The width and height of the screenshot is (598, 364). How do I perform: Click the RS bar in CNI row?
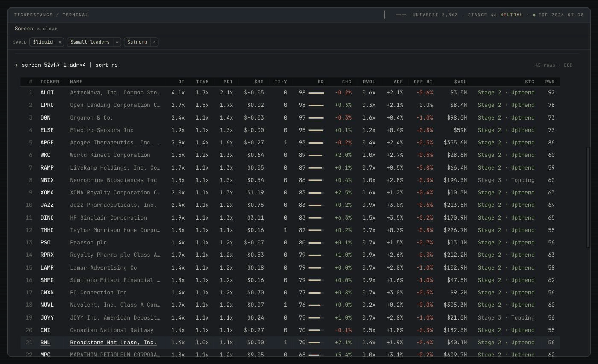tap(316, 330)
